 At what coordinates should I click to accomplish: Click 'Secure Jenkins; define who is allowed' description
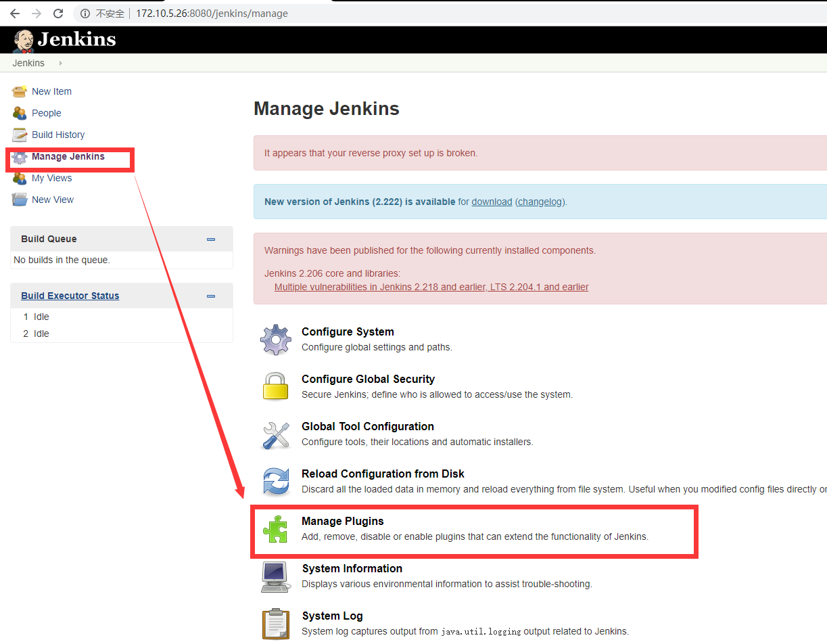pos(437,394)
